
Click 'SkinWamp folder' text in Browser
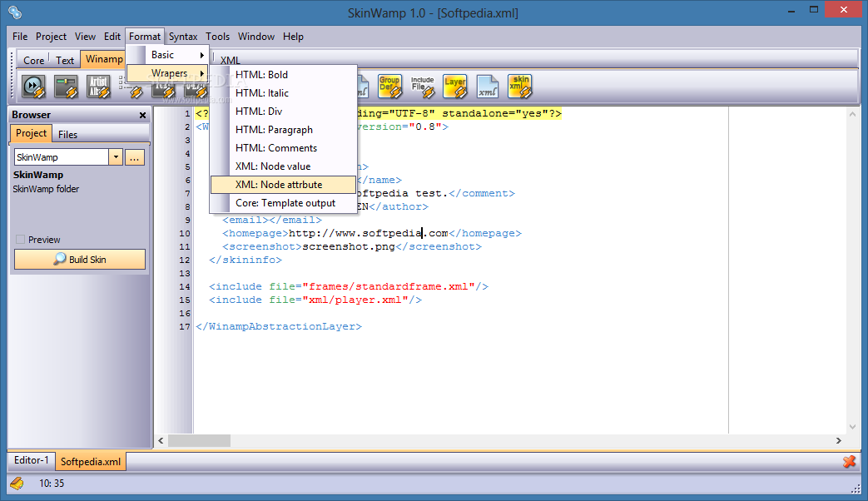[46, 189]
